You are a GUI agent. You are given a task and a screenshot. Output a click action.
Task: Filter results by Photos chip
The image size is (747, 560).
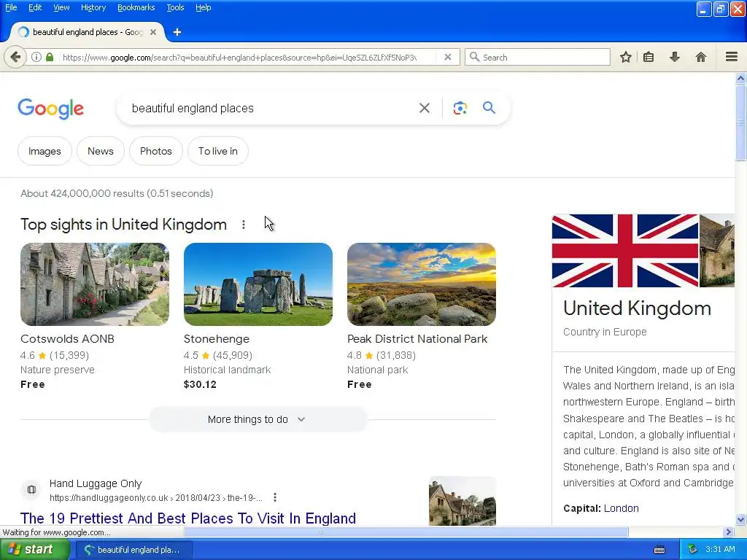coord(156,151)
